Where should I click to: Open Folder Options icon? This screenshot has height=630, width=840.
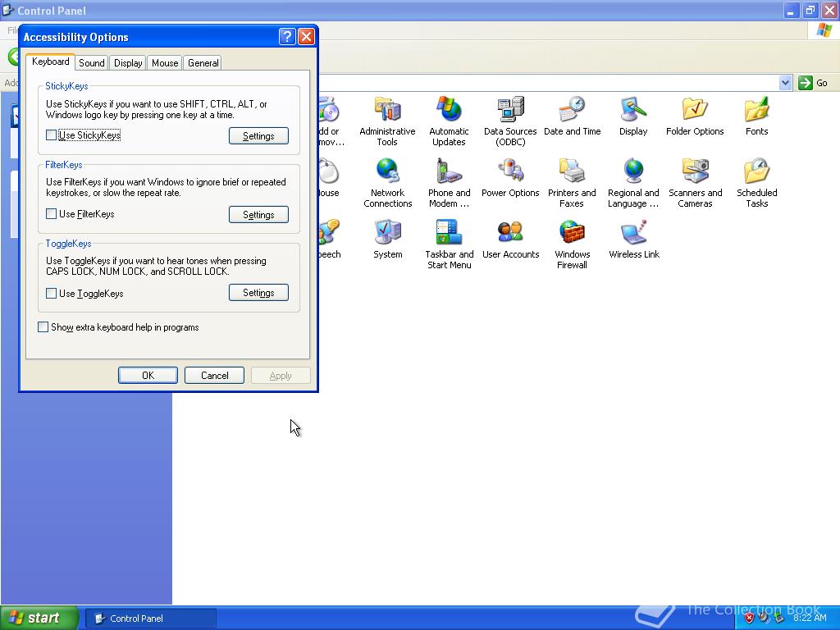click(x=695, y=110)
